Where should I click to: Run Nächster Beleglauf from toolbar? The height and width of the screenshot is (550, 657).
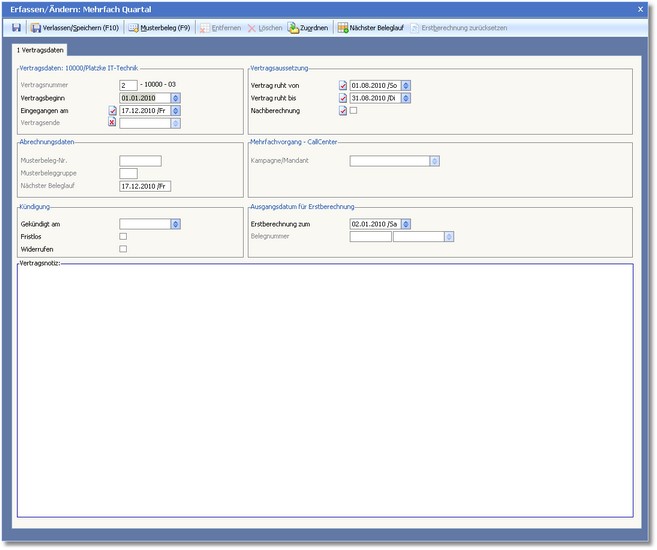pos(370,28)
